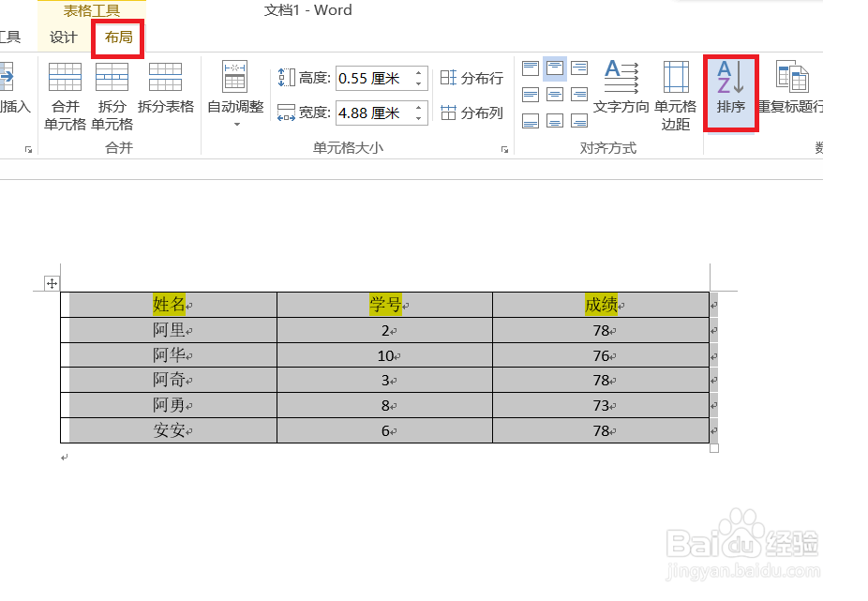Click the table move handle above the table
This screenshot has width=868, height=601.
tap(52, 282)
